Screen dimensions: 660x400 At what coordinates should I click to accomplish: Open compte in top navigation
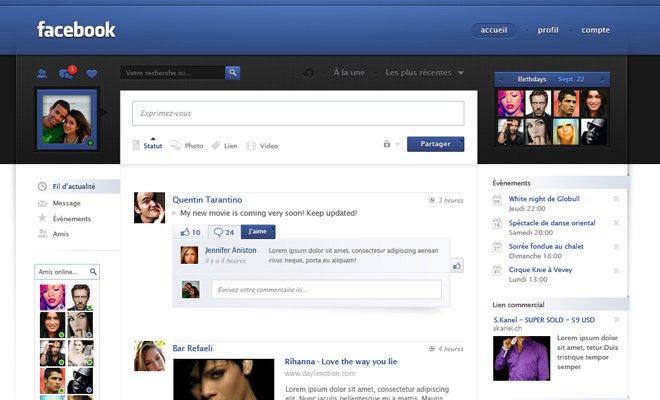596,30
